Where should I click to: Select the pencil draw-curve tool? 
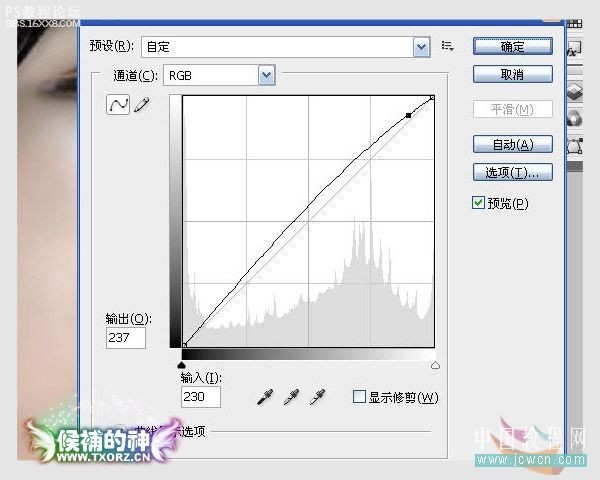tap(142, 104)
